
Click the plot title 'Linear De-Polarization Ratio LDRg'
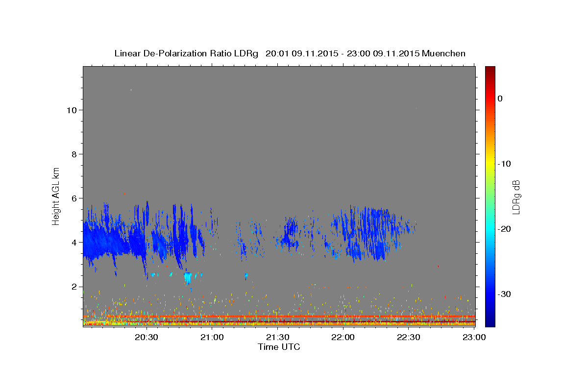186,53
